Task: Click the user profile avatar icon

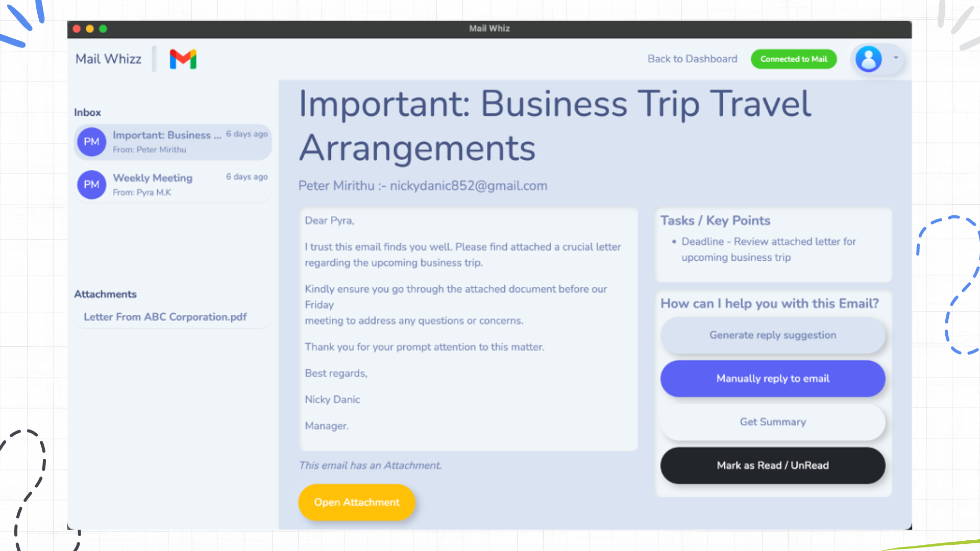Action: click(869, 59)
